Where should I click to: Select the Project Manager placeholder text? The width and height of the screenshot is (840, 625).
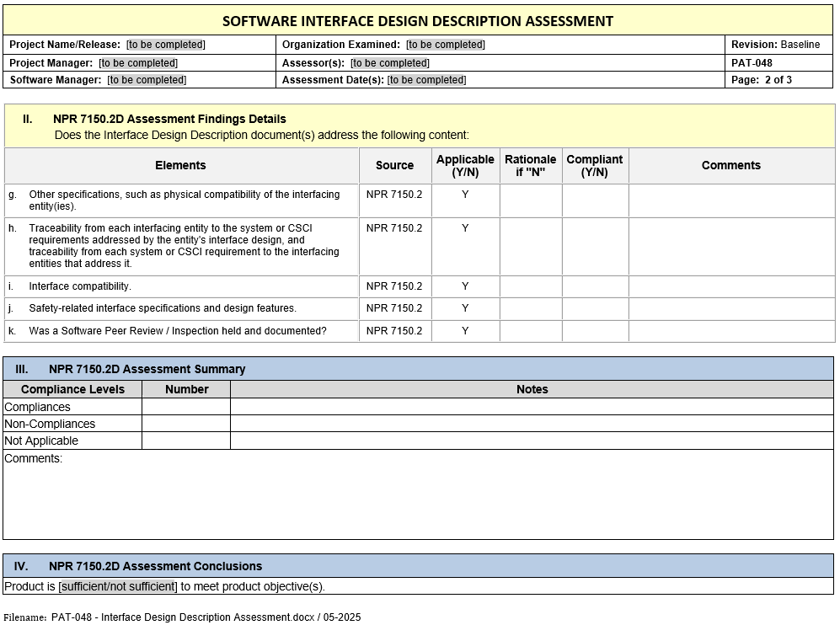tap(137, 63)
